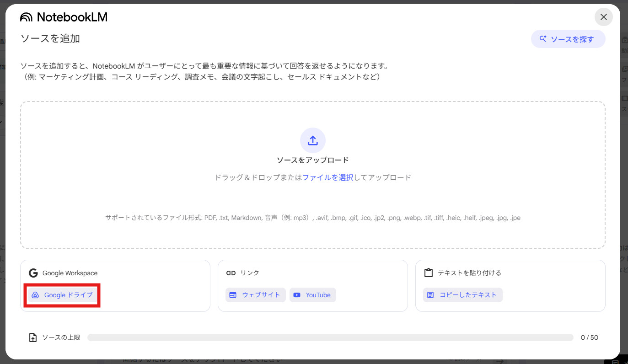Click the NotebookLM logo icon
The height and width of the screenshot is (364, 628).
pos(27,17)
